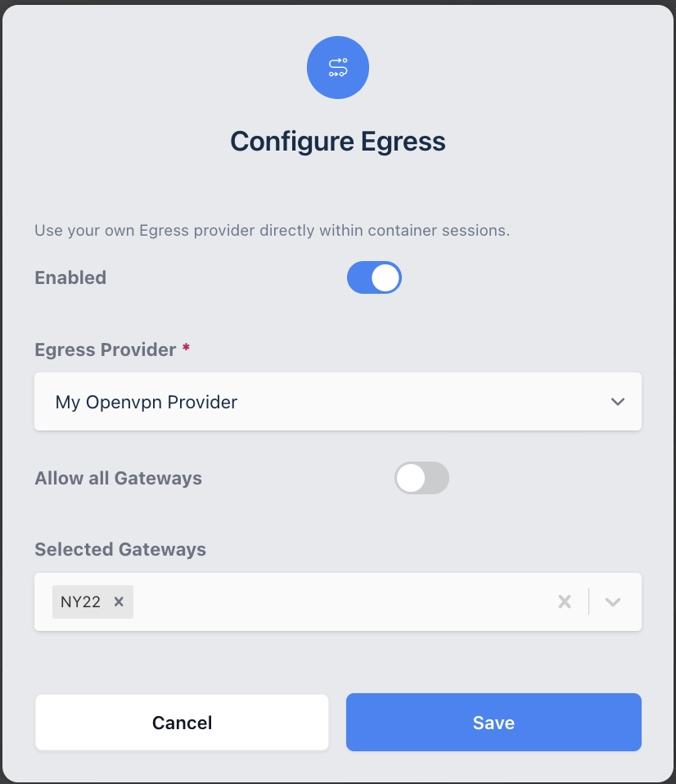Click the chevron in Egress Provider field
Screen dimensions: 676x784
618,402
